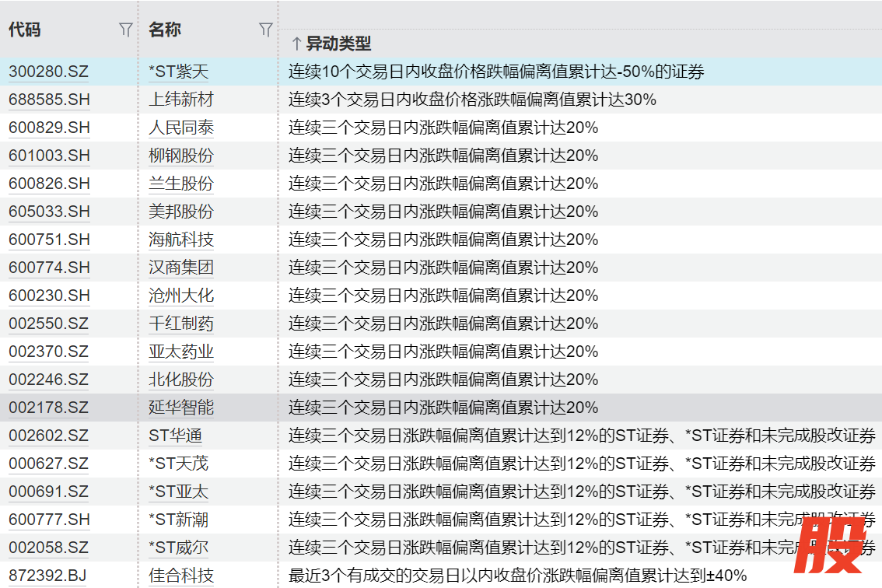Select stock name *ST紫天
This screenshot has width=882, height=588.
click(x=179, y=72)
